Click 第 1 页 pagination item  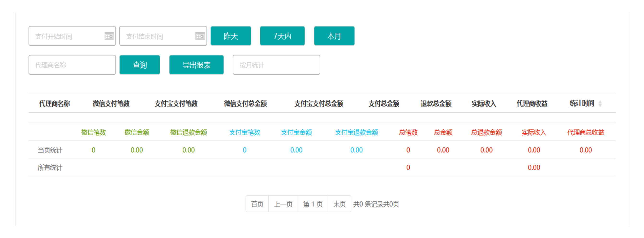pos(313,204)
